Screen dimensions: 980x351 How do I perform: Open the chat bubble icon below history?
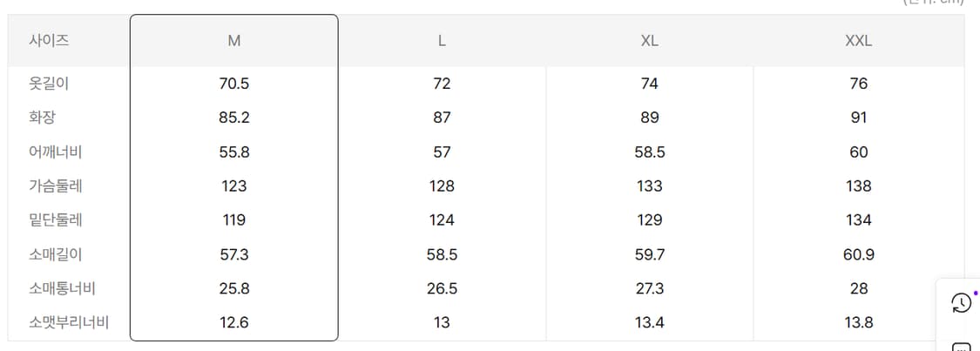click(961, 347)
